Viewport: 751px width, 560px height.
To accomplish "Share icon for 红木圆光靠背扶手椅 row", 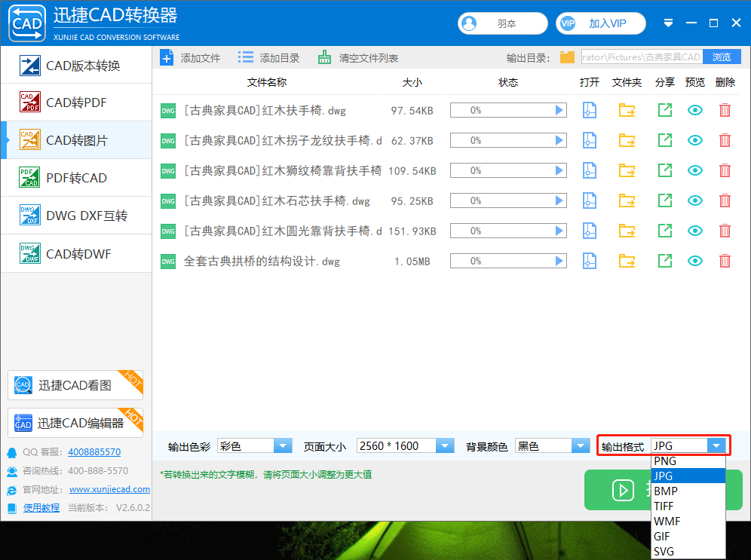I will click(665, 231).
